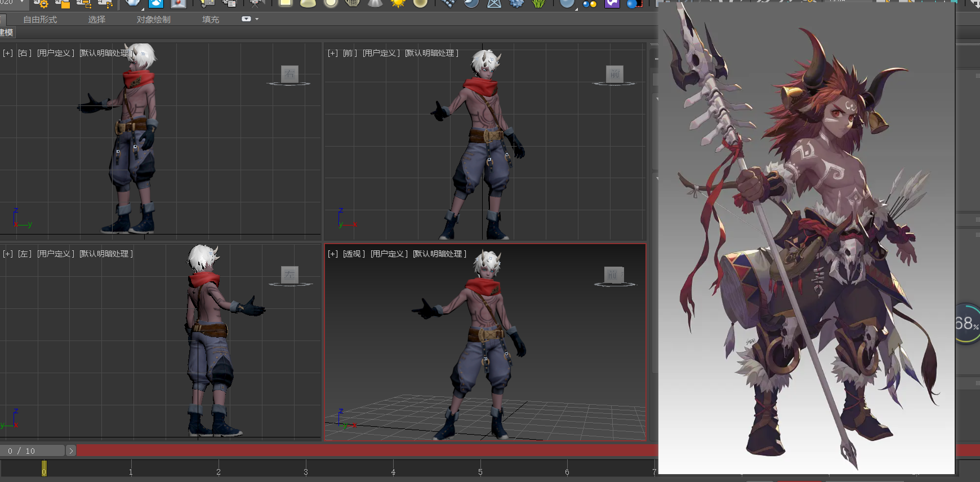Click the toolbar icon with orange folder badge
Screen dimensions: 980x482
click(63, 3)
